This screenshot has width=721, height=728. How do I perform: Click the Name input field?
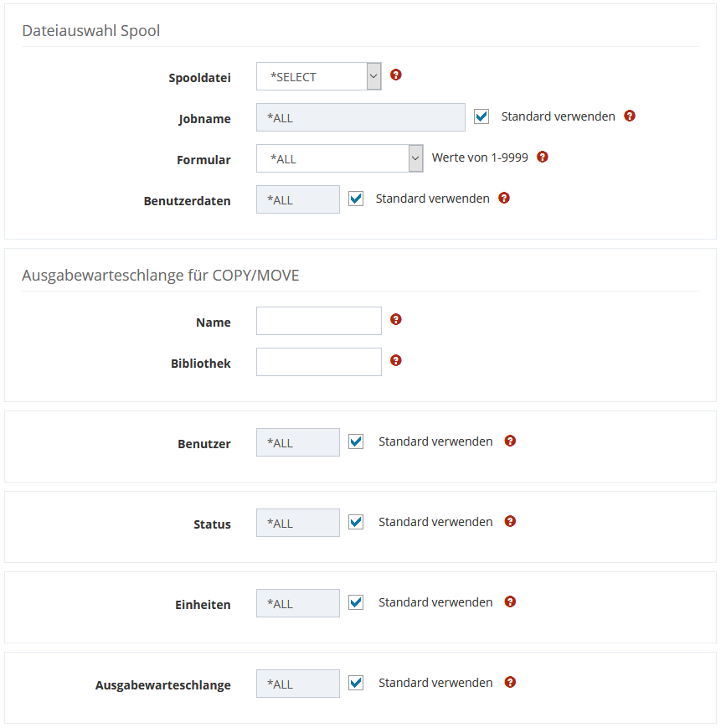tap(319, 321)
